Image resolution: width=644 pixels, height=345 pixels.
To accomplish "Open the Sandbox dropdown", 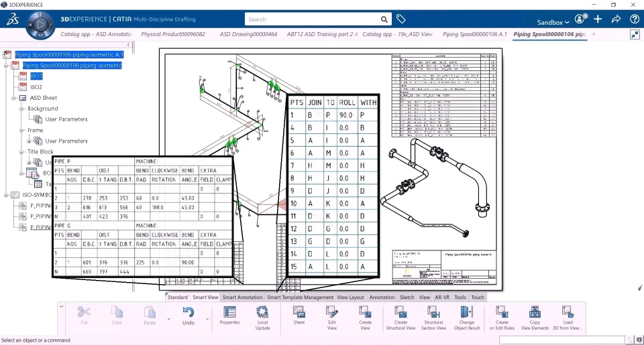I will point(553,22).
